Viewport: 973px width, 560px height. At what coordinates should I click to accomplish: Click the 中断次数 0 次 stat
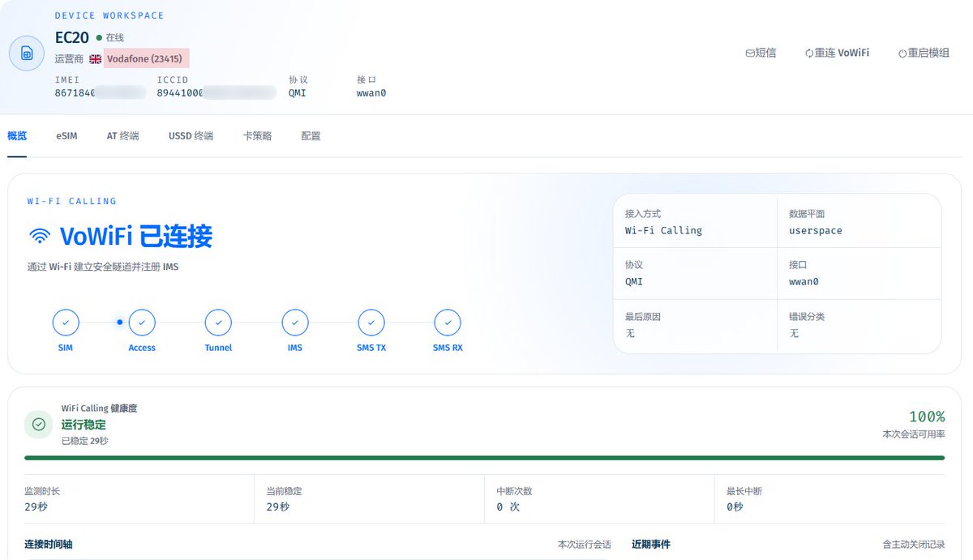pyautogui.click(x=599, y=498)
